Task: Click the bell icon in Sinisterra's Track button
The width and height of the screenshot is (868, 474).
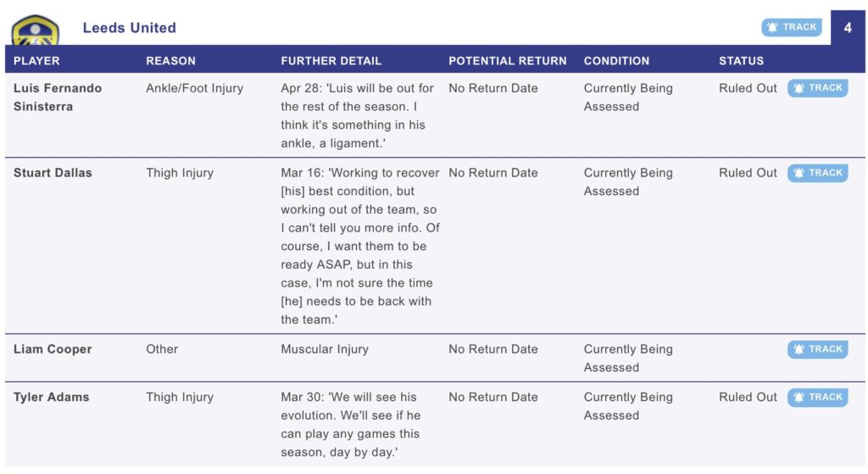Action: 798,88
